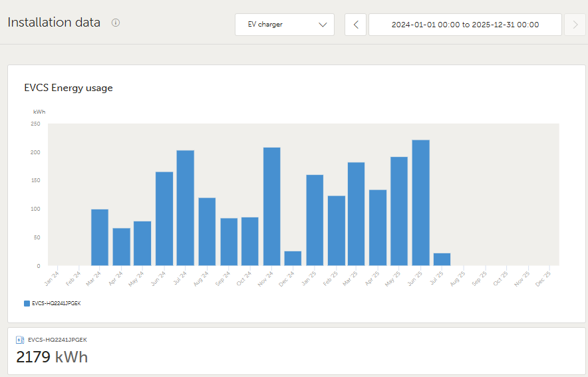This screenshot has width=588, height=377.
Task: Select the Apr '25 bar
Action: pos(378,228)
